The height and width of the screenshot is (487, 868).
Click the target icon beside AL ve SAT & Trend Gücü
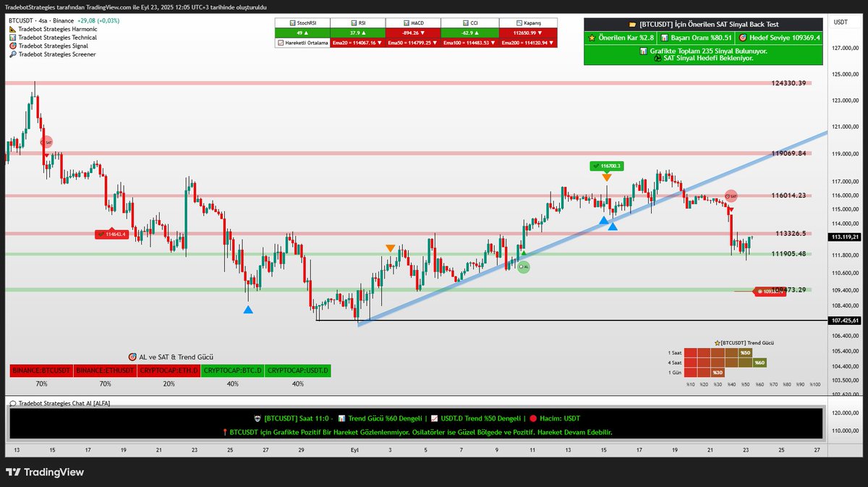(132, 357)
